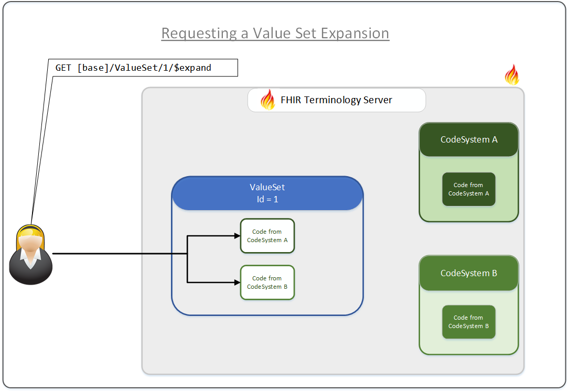Click arrowhead pointing to white CodeSystem A box

(237, 236)
